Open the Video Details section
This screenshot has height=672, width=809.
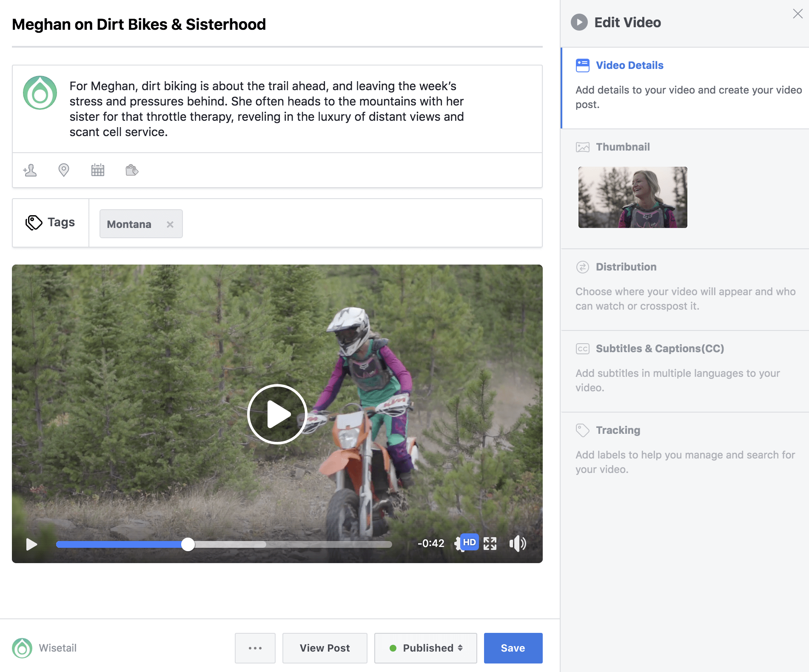point(629,65)
